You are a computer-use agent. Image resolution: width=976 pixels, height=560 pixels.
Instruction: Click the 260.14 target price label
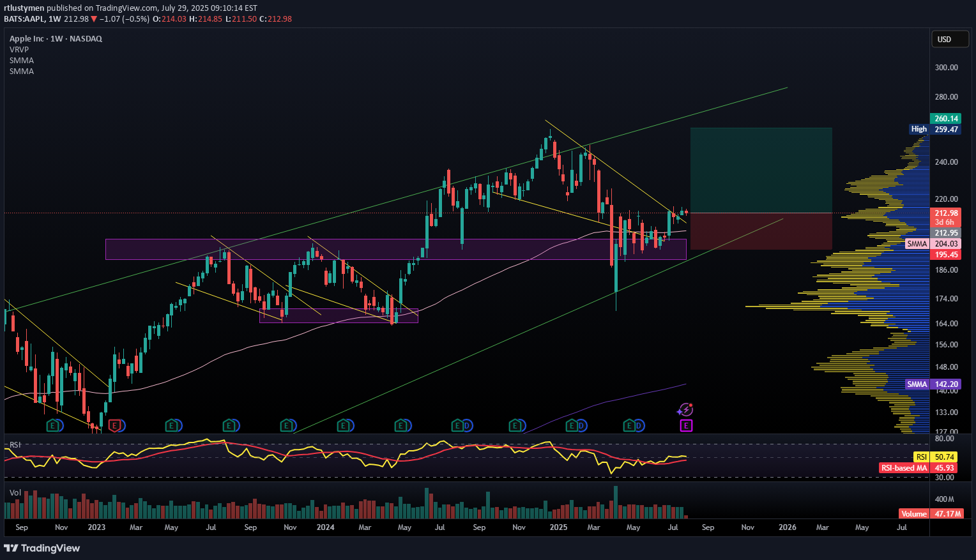point(946,118)
